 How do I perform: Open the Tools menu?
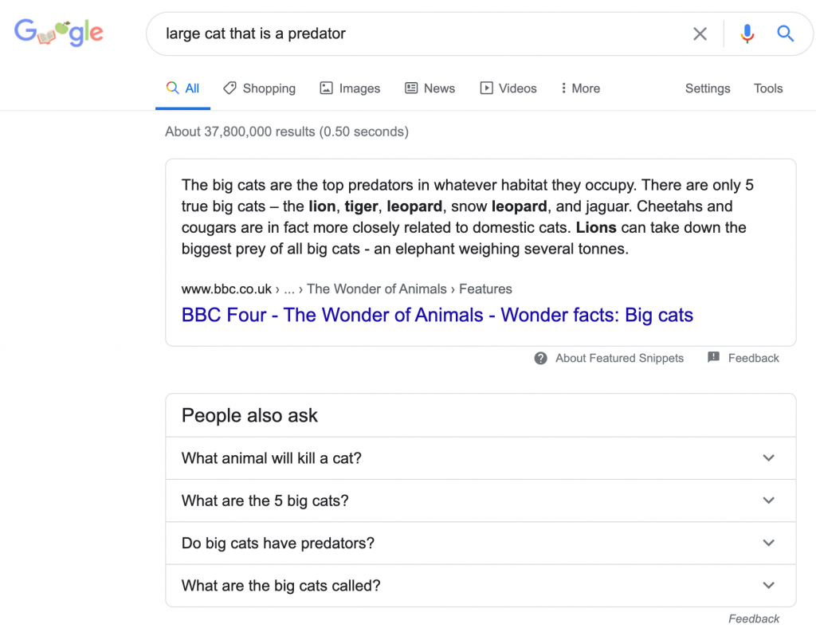(x=768, y=88)
